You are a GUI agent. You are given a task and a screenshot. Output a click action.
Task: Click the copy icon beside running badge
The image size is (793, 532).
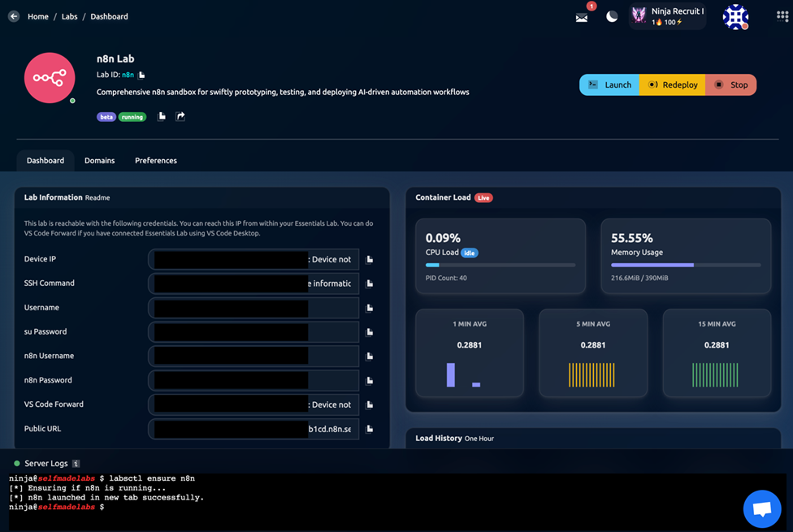point(162,116)
